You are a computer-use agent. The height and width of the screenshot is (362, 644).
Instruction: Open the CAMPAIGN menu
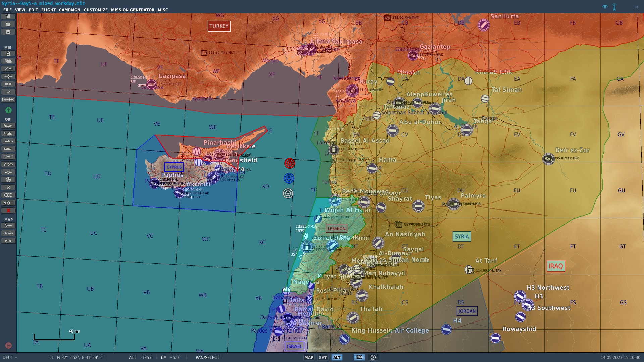coord(70,10)
